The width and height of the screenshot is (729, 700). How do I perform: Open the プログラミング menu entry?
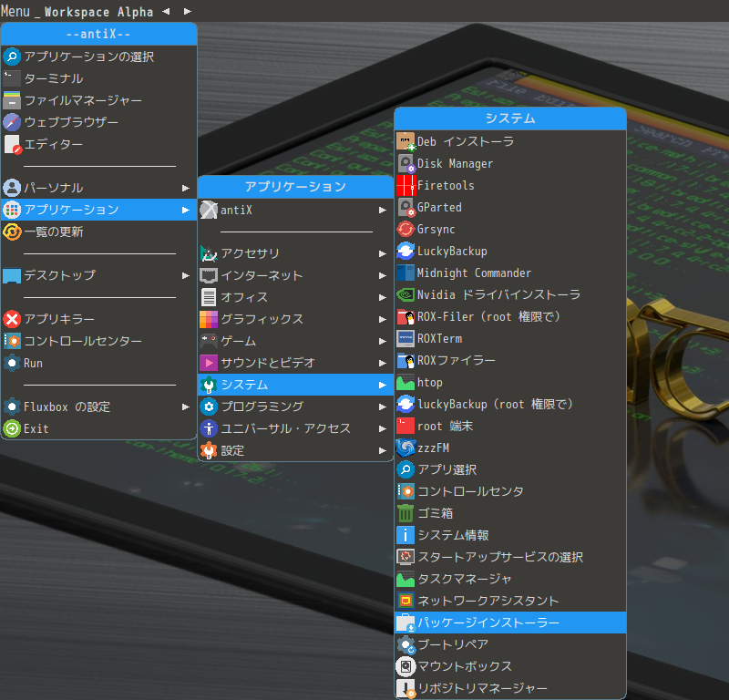coord(295,407)
